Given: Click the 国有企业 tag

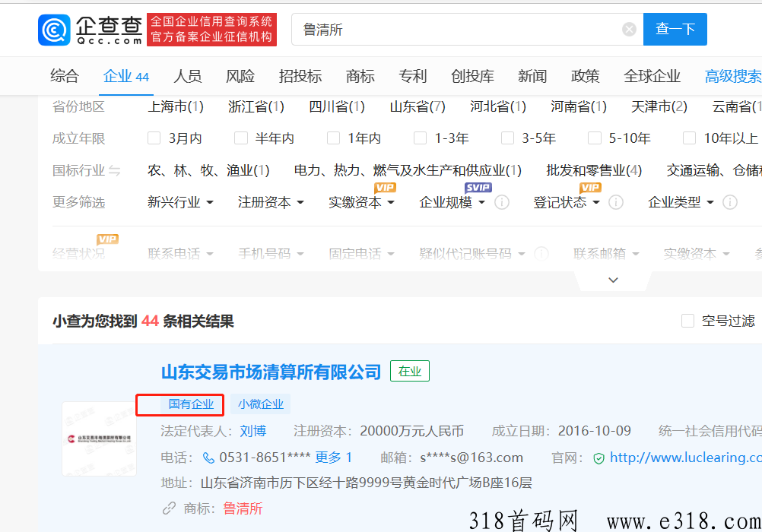Looking at the screenshot, I should [x=191, y=404].
